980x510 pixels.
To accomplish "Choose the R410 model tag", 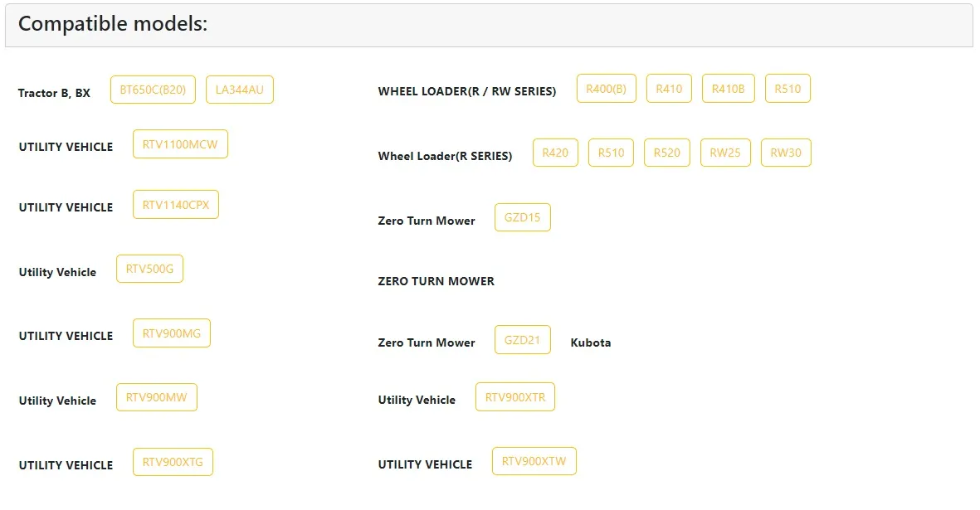I will 669,89.
